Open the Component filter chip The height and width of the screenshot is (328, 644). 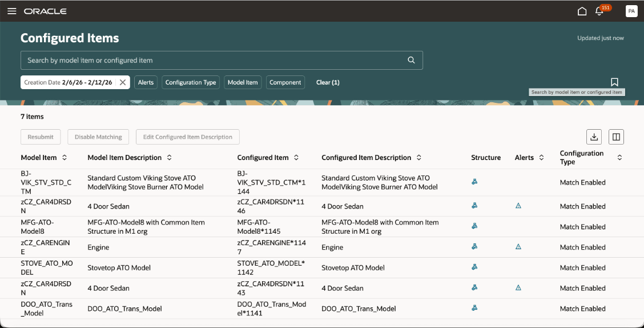pos(285,82)
